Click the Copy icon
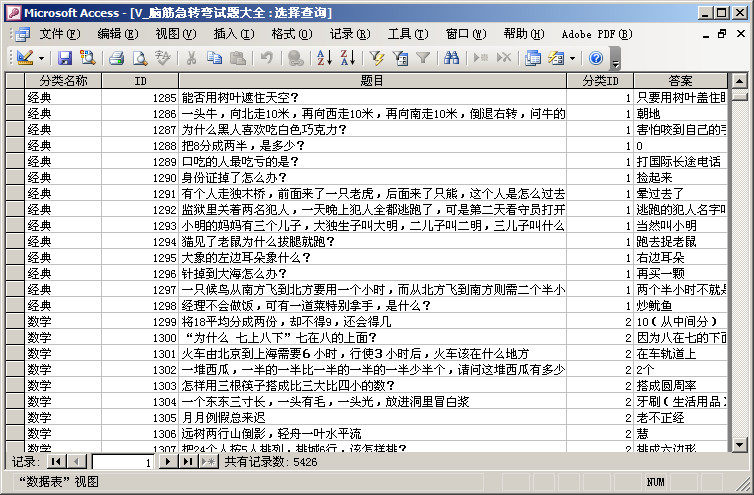This screenshot has height=495, width=754. (214, 58)
